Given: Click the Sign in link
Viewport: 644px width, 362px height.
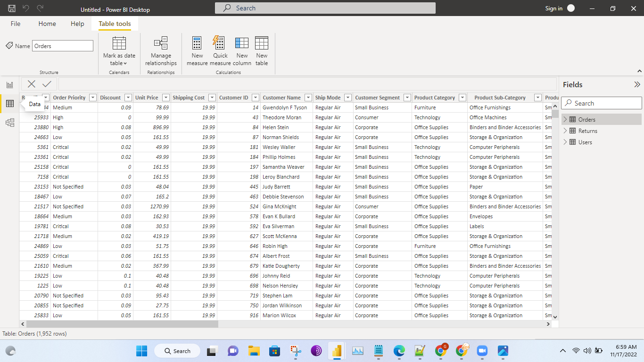Looking at the screenshot, I should coord(553,8).
